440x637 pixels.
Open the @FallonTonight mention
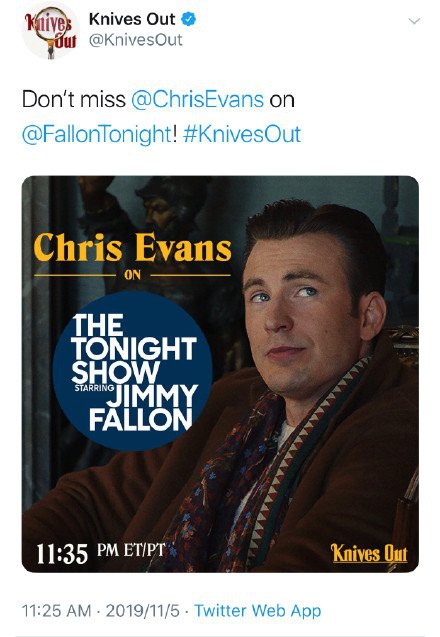[97, 134]
